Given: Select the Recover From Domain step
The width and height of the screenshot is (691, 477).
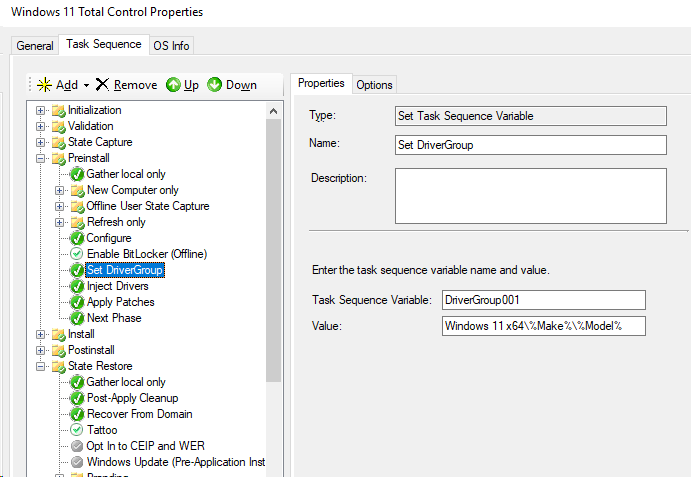Looking at the screenshot, I should 140,414.
